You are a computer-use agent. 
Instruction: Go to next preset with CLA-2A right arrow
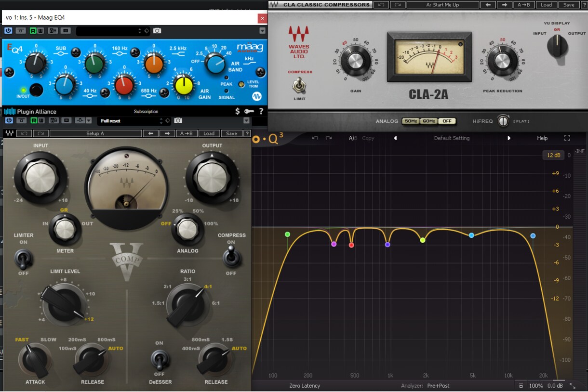coord(505,5)
